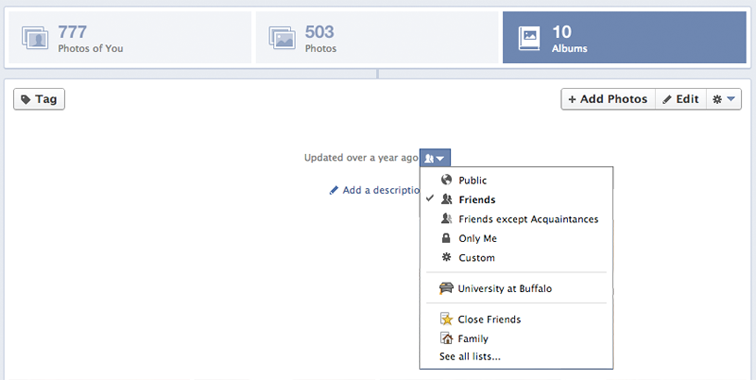The image size is (756, 380).
Task: Click the Custom gear icon in menu
Action: (x=446, y=257)
